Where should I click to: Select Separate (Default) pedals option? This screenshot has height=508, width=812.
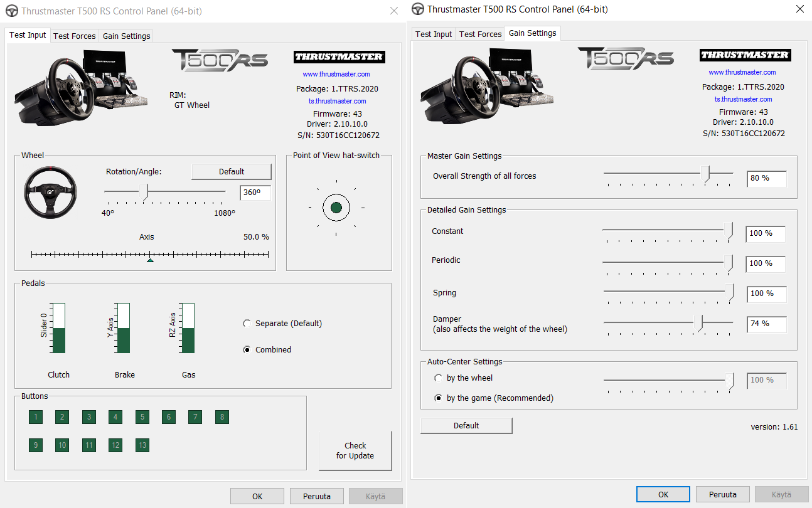click(247, 324)
